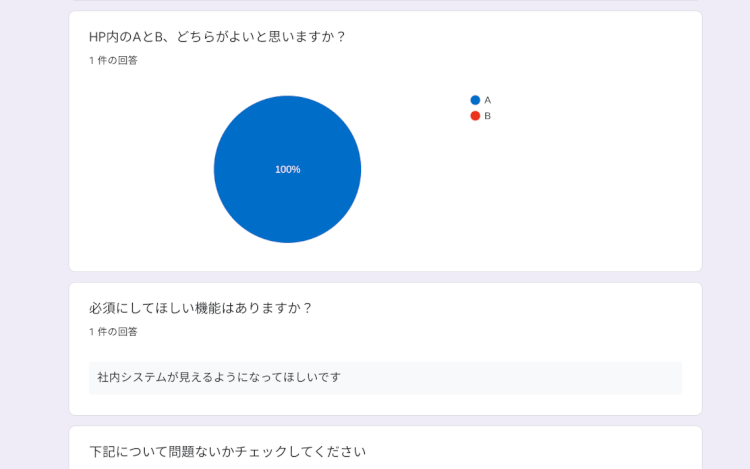Select the response 社内システムが見えるようになってほしいです
Image resolution: width=750 pixels, height=469 pixels.
[219, 377]
